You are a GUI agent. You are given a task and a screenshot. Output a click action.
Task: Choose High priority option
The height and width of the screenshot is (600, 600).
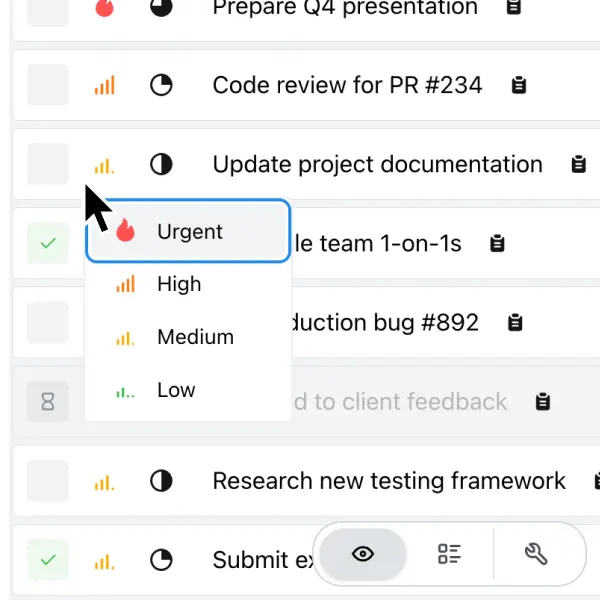(178, 284)
